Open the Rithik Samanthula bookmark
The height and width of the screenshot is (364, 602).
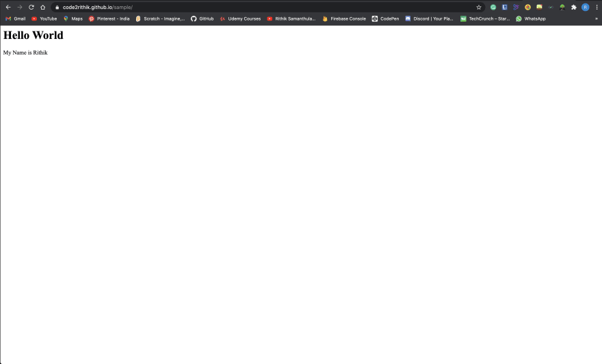(291, 18)
